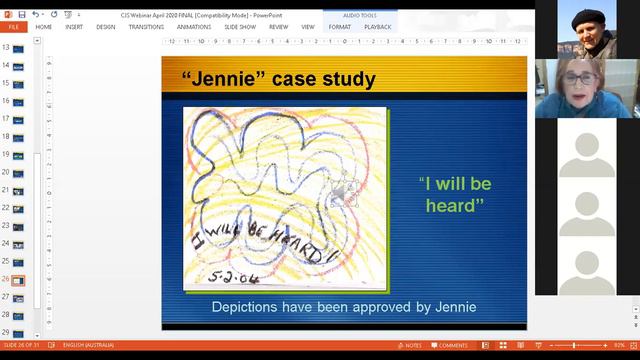
Task: Switch to the HOME ribbon tab
Action: [44, 27]
